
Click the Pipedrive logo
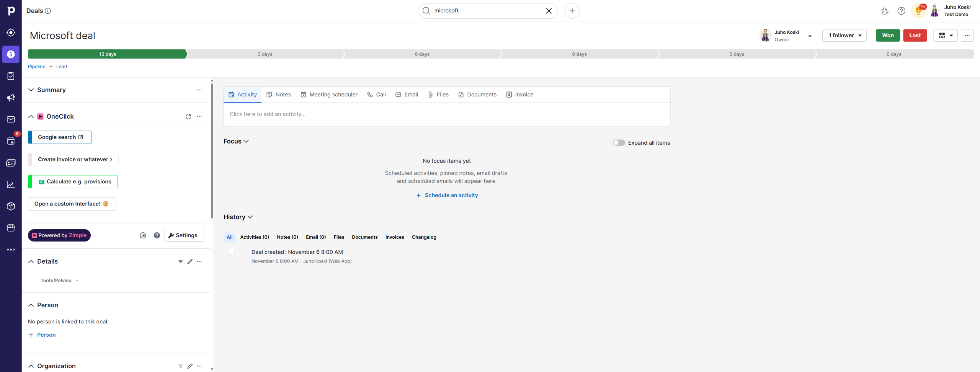pyautogui.click(x=11, y=11)
